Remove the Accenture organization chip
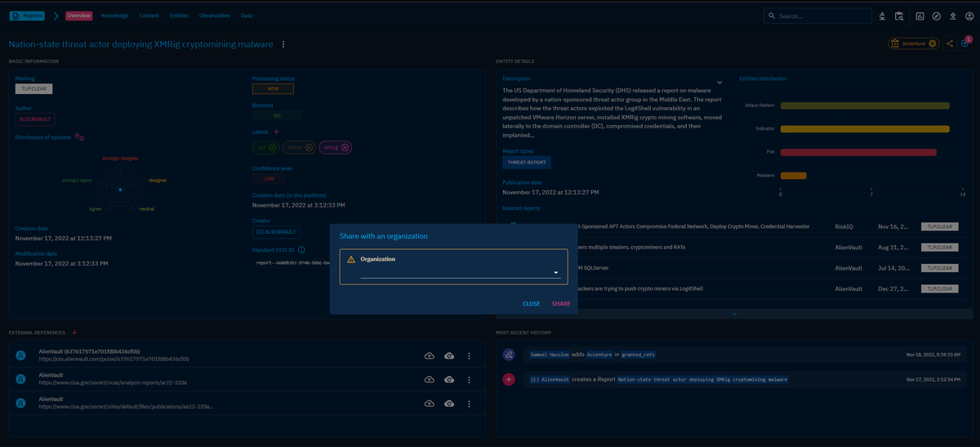The height and width of the screenshot is (447, 980). point(932,44)
